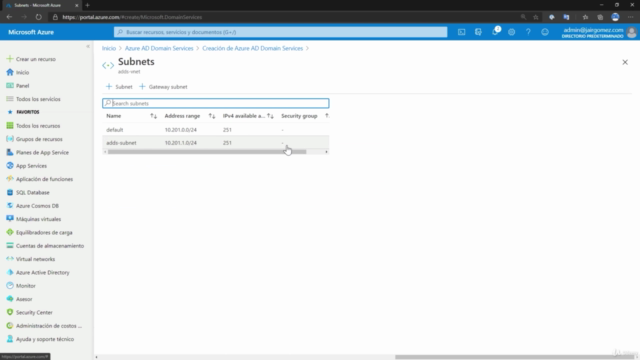Open feedback smiley icon
This screenshot has height=360, width=640.
[x=545, y=32]
